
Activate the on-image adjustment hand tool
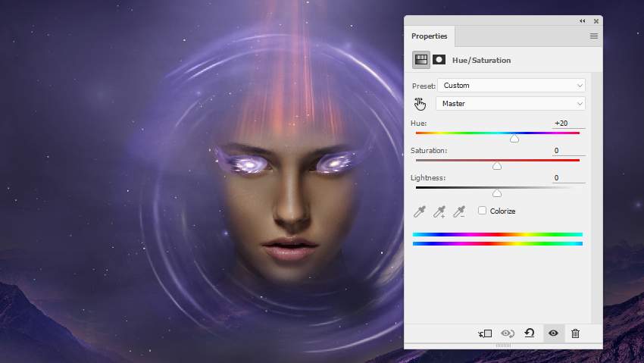coord(420,104)
